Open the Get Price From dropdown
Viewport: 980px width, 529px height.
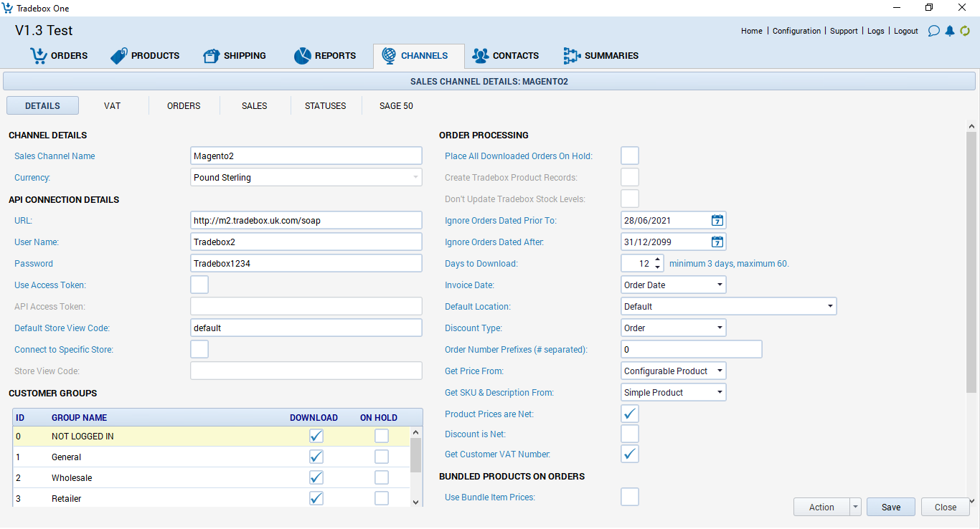point(720,371)
